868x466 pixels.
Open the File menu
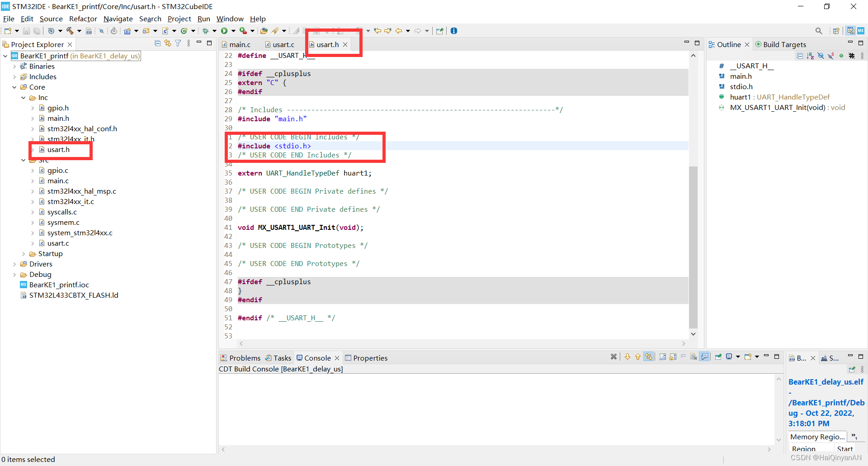(9, 19)
